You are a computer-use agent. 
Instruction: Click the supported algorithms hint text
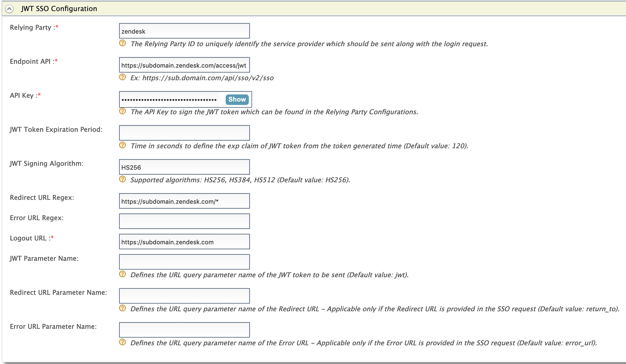click(240, 180)
